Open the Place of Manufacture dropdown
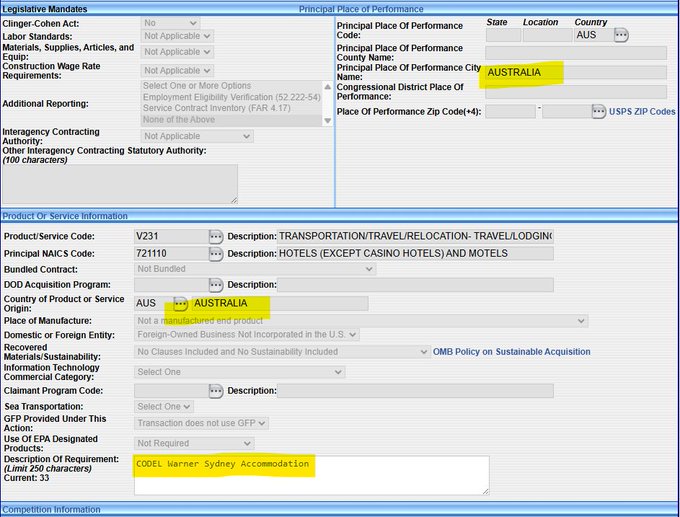 pyautogui.click(x=360, y=320)
